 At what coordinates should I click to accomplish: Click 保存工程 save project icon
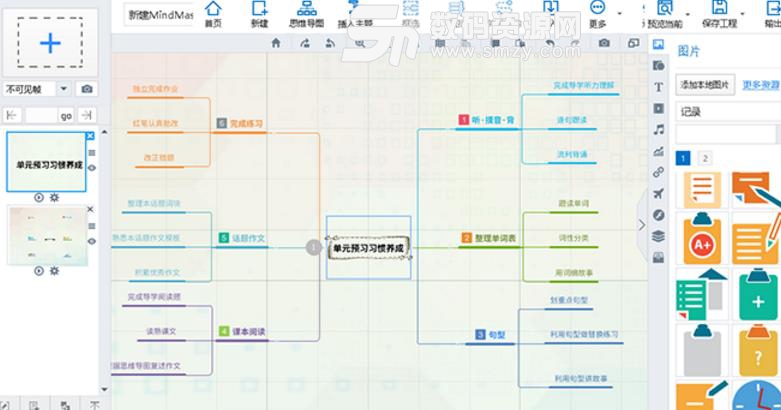(719, 14)
